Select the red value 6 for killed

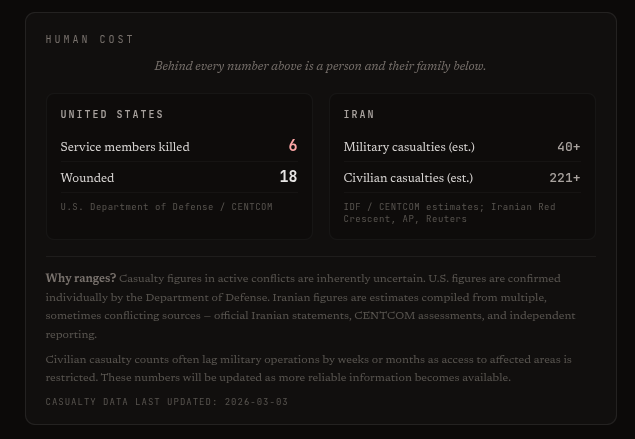pos(293,146)
